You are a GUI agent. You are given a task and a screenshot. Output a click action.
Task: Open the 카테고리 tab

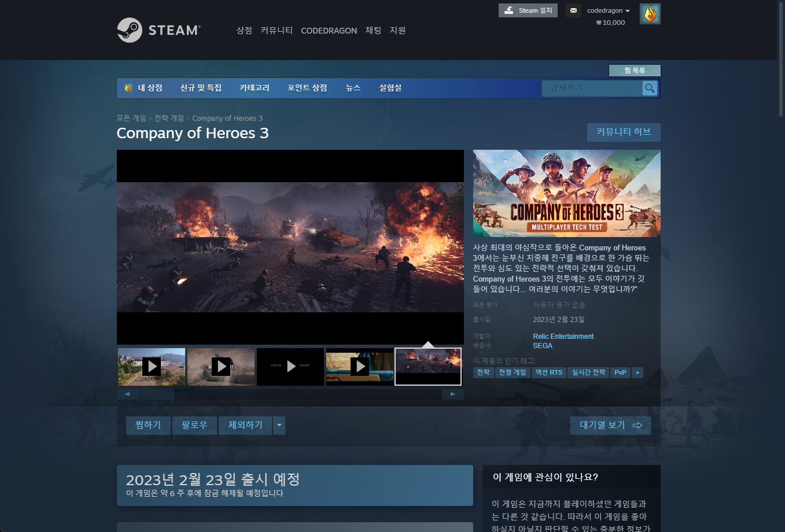point(255,88)
